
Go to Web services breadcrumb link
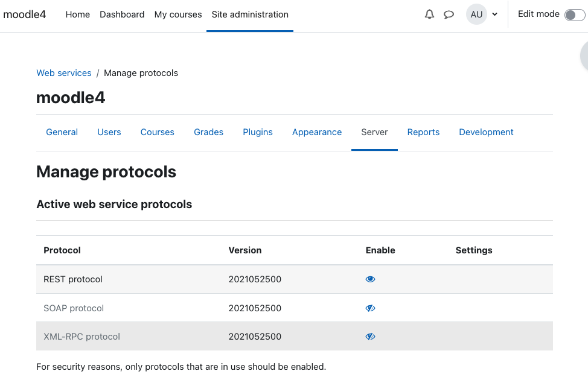coord(64,73)
